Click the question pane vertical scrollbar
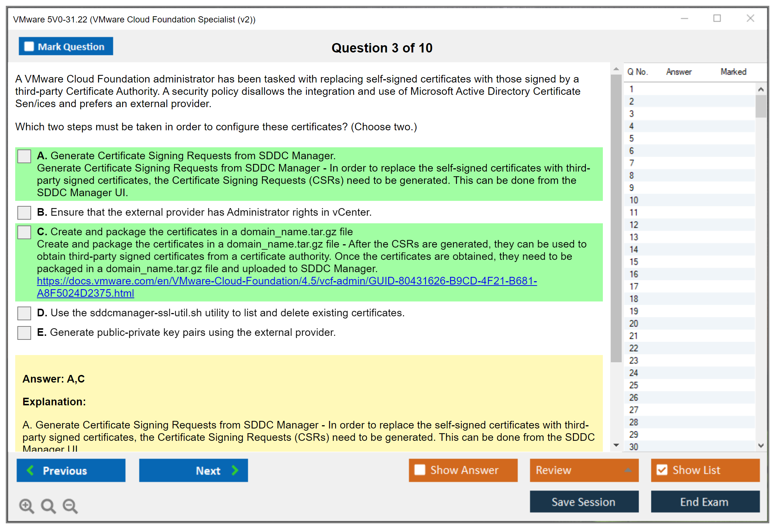The width and height of the screenshot is (778, 532). [x=616, y=217]
